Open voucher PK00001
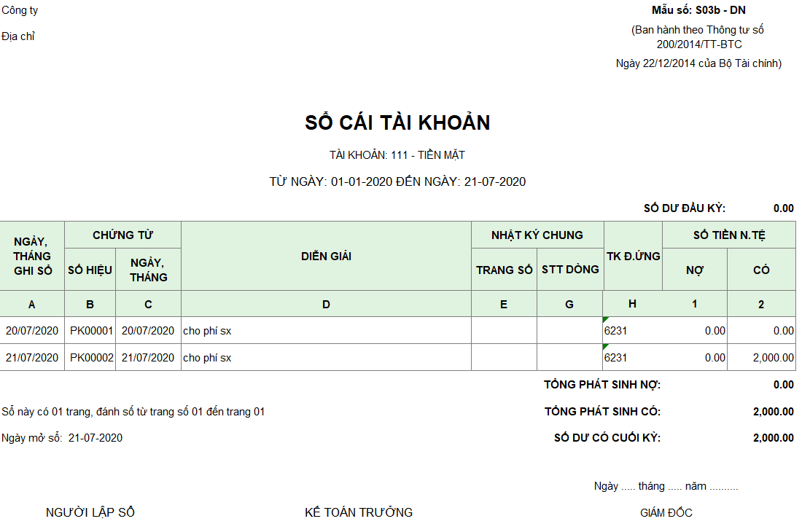 point(90,330)
